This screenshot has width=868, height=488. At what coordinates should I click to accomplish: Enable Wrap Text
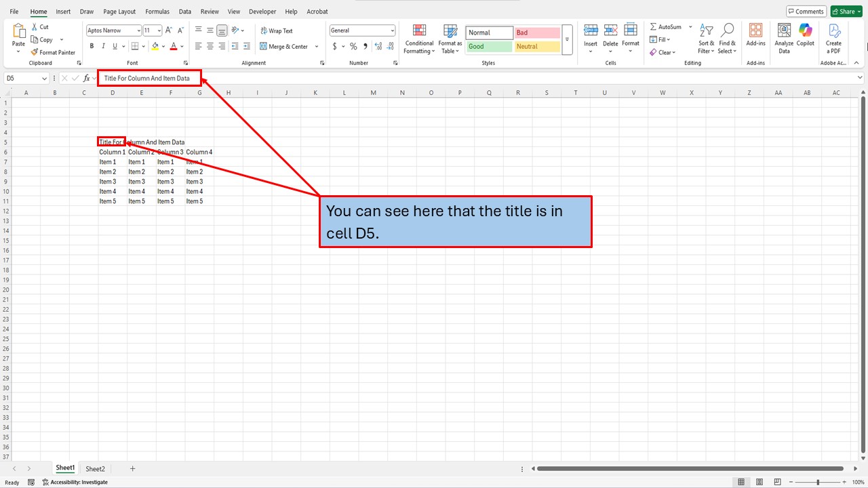pyautogui.click(x=275, y=30)
